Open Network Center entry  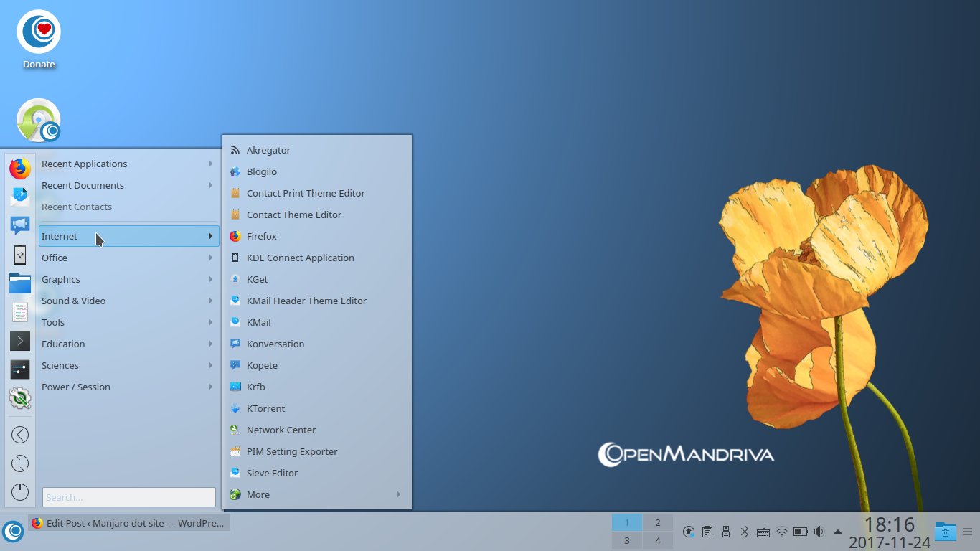click(317, 430)
